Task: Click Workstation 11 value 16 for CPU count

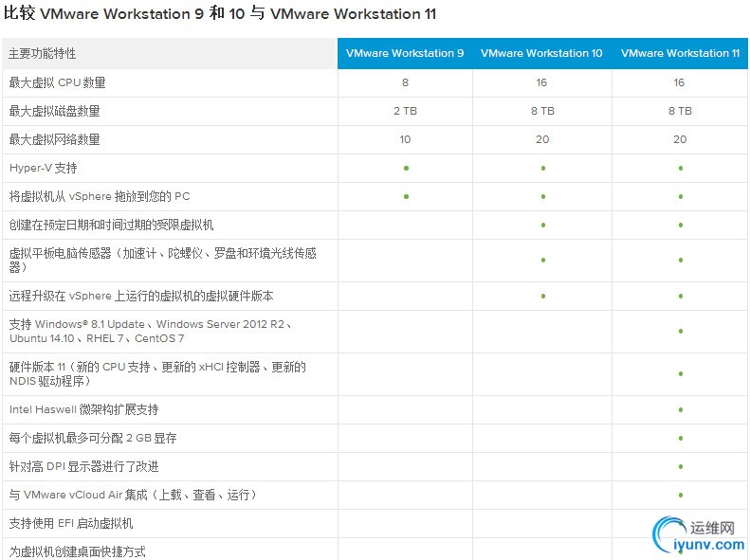Action: pos(679,82)
